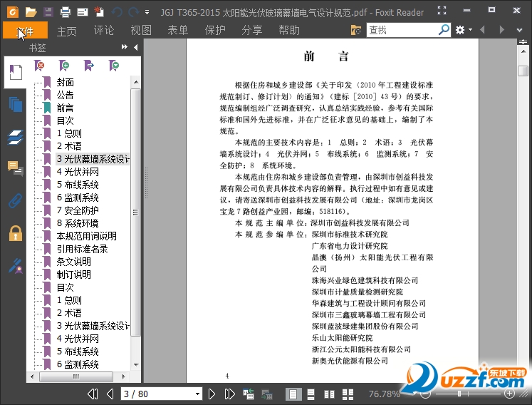Open search settings gear dropdown

(464, 30)
